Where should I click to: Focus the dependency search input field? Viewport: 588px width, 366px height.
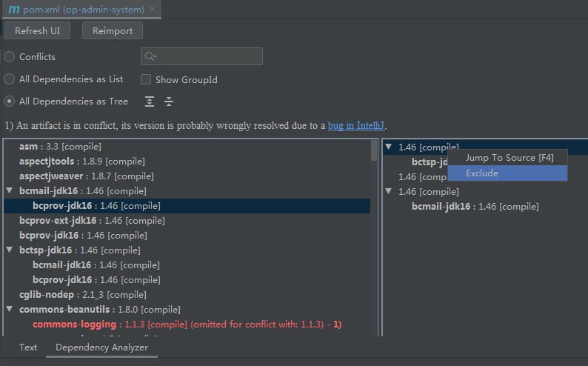201,56
